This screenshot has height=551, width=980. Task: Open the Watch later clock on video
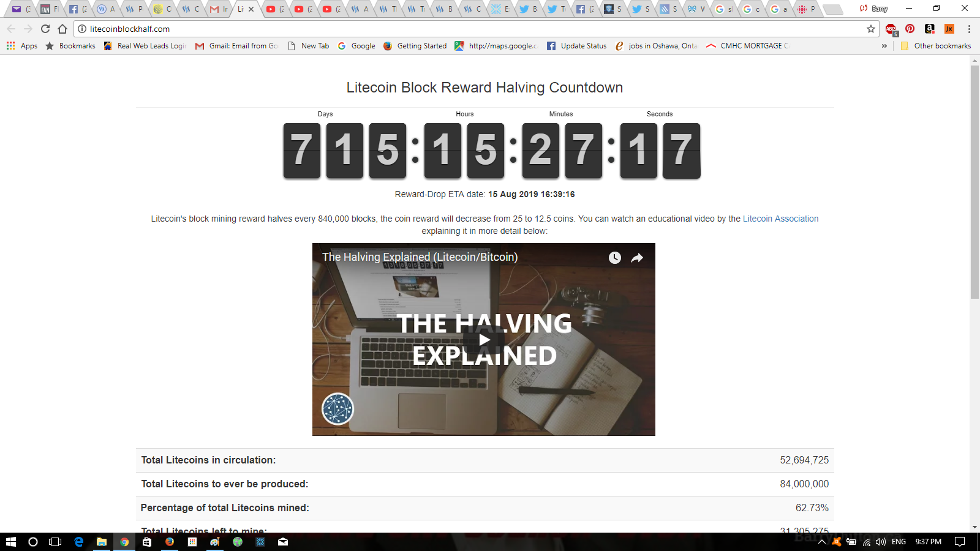(x=615, y=258)
